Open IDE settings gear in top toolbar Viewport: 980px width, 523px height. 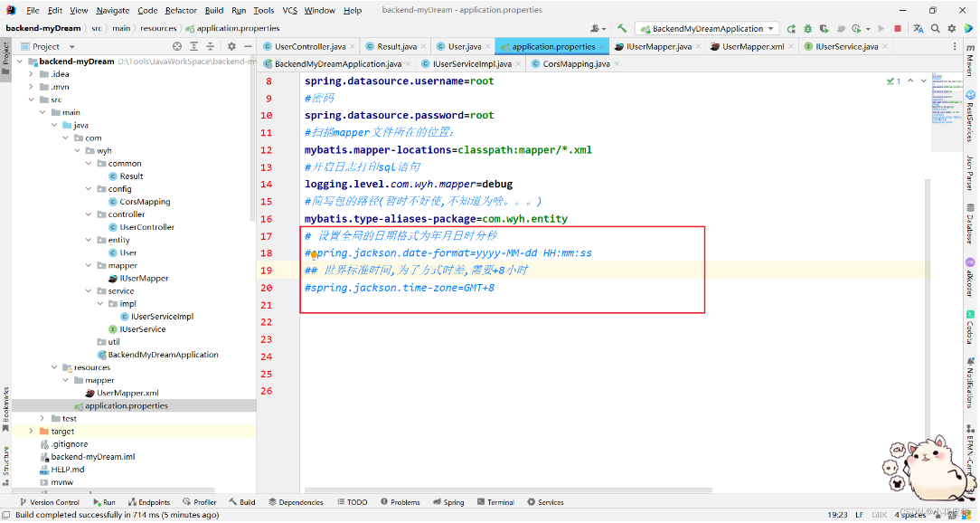[952, 29]
